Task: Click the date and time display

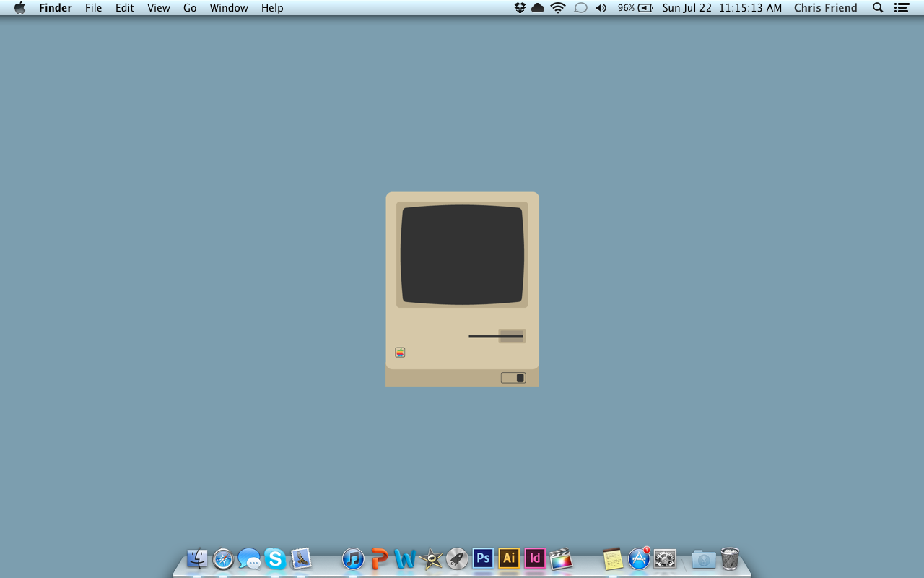Action: click(722, 8)
